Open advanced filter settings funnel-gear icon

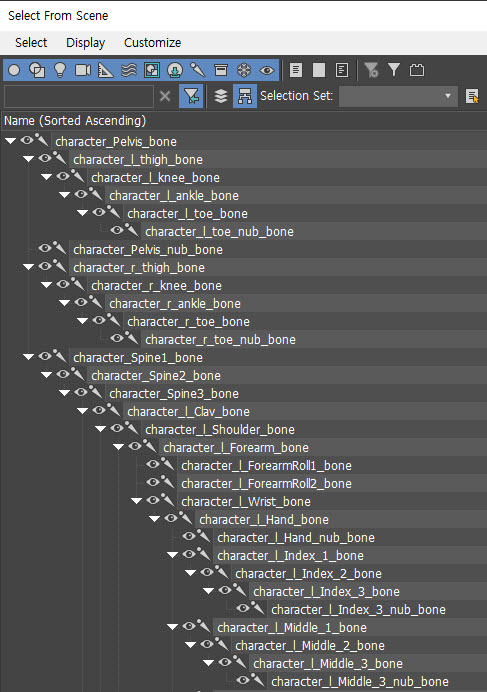pyautogui.click(x=371, y=70)
